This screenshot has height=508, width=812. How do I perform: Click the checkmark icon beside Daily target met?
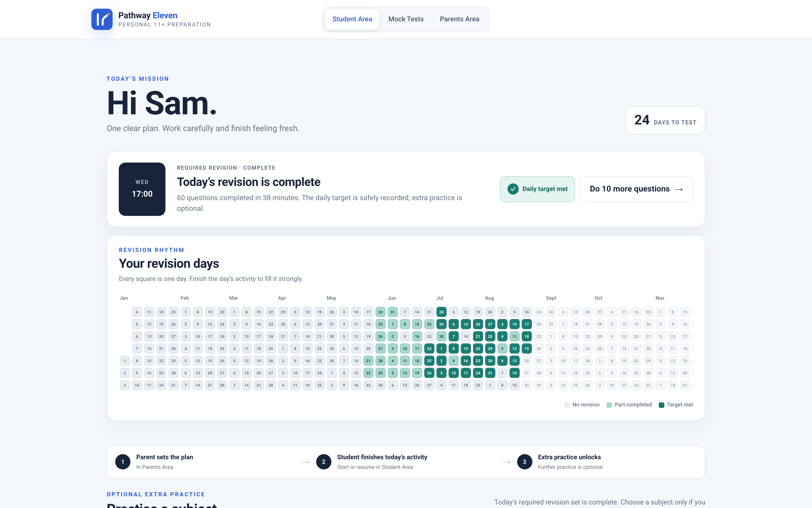(513, 189)
